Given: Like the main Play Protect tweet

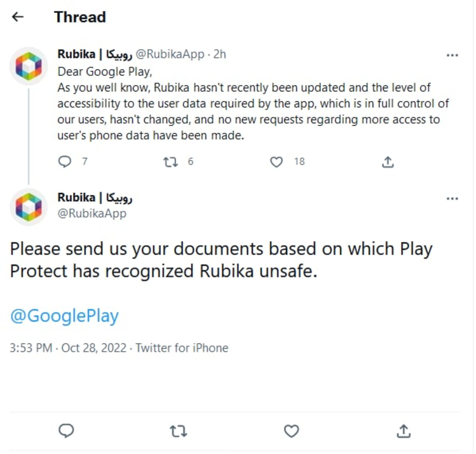Looking at the screenshot, I should [291, 431].
